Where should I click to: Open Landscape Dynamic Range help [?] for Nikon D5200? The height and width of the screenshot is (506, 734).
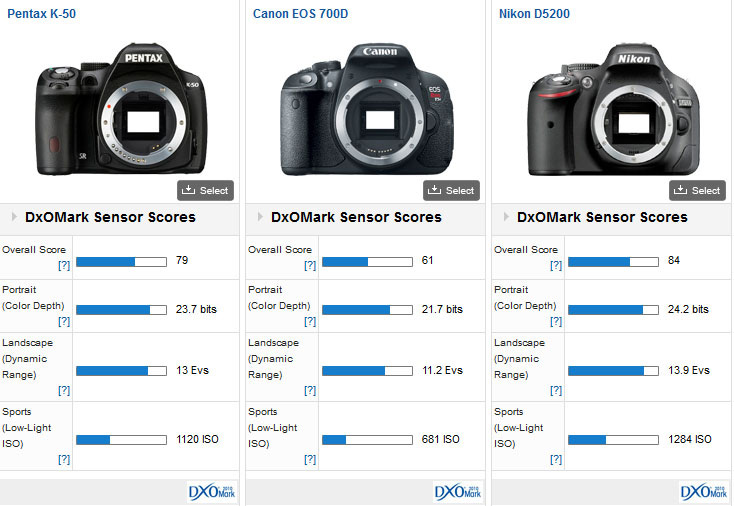(556, 390)
